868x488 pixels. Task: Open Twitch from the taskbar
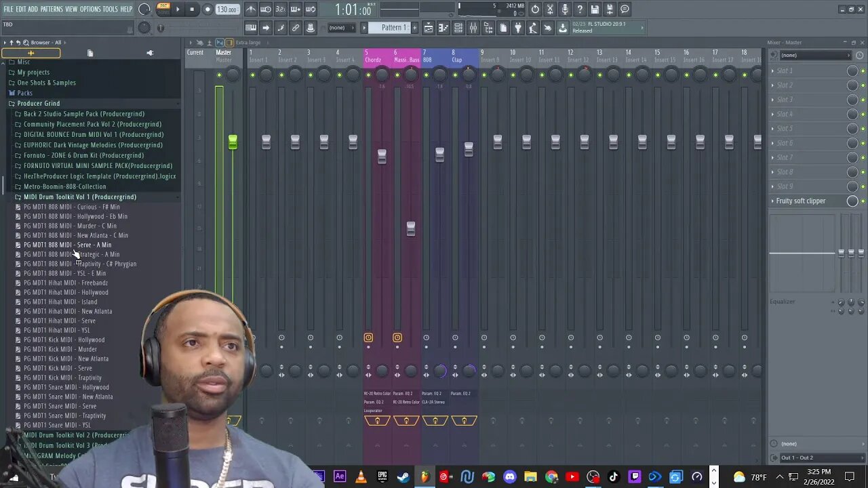635,477
